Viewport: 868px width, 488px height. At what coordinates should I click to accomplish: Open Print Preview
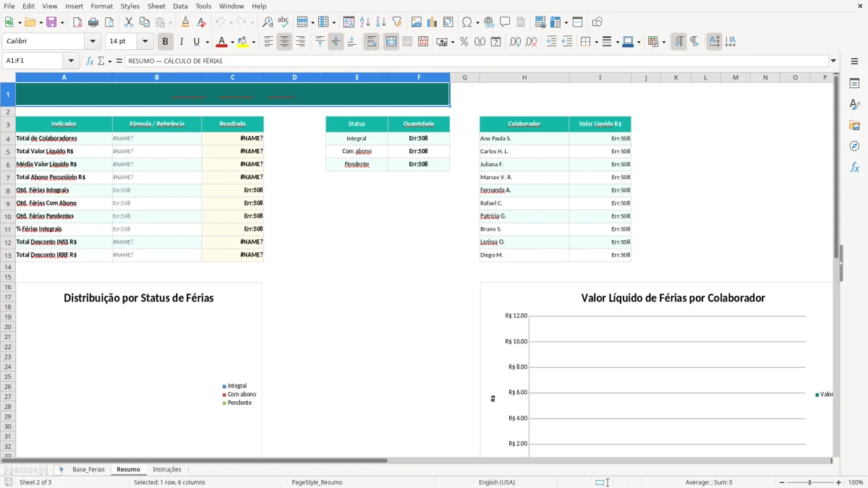tap(109, 22)
